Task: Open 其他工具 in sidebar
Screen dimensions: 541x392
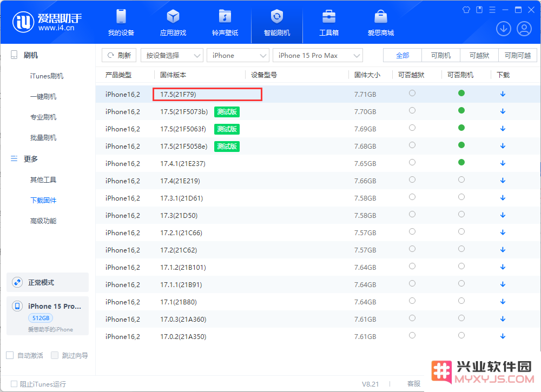Action: (43, 180)
